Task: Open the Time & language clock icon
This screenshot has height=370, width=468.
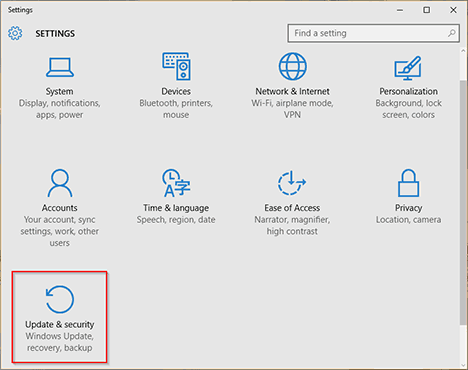Action: [x=176, y=183]
